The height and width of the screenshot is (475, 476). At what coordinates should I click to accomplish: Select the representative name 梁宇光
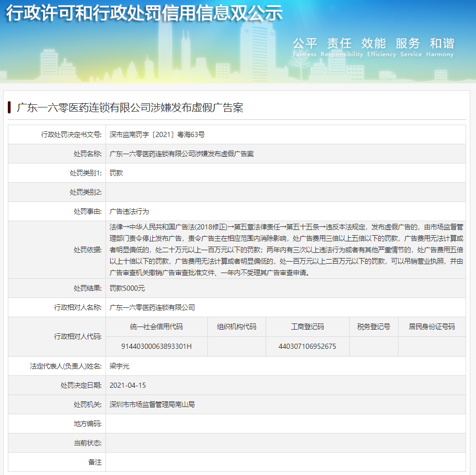120,366
